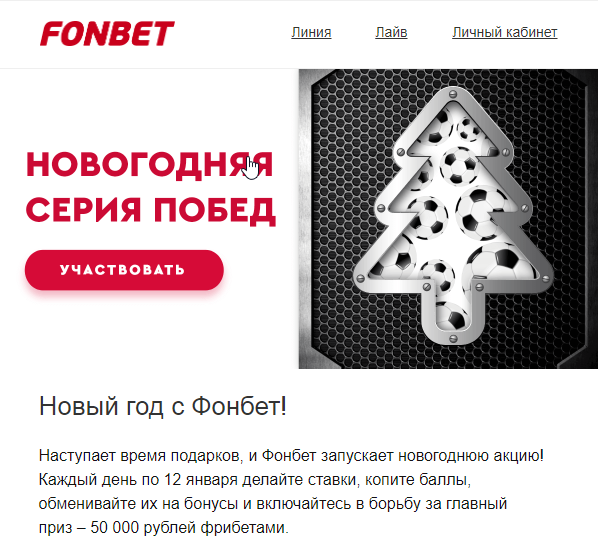The width and height of the screenshot is (598, 545).
Task: Click the small soccer ball near the tree top
Action: (x=469, y=129)
